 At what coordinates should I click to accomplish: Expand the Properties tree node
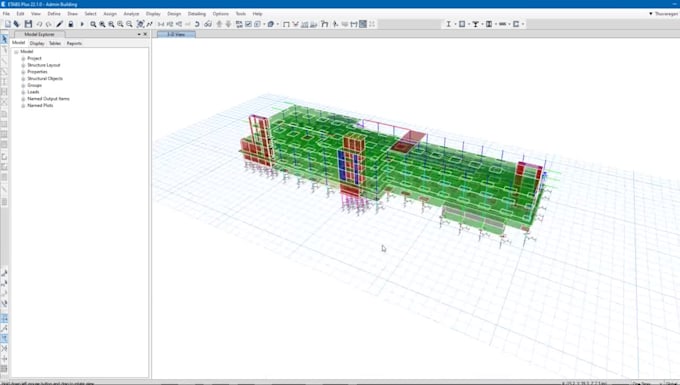(x=23, y=72)
